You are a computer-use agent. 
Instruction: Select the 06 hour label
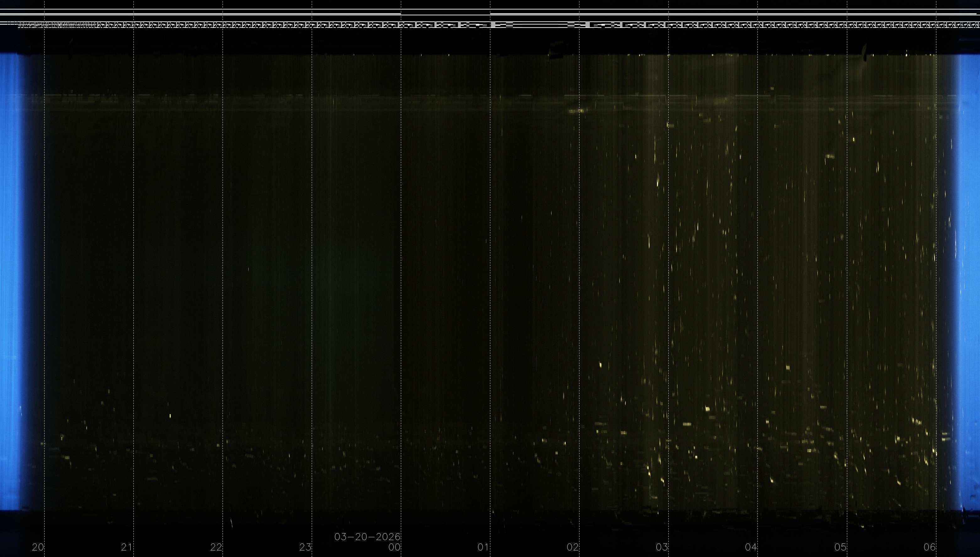coord(929,547)
